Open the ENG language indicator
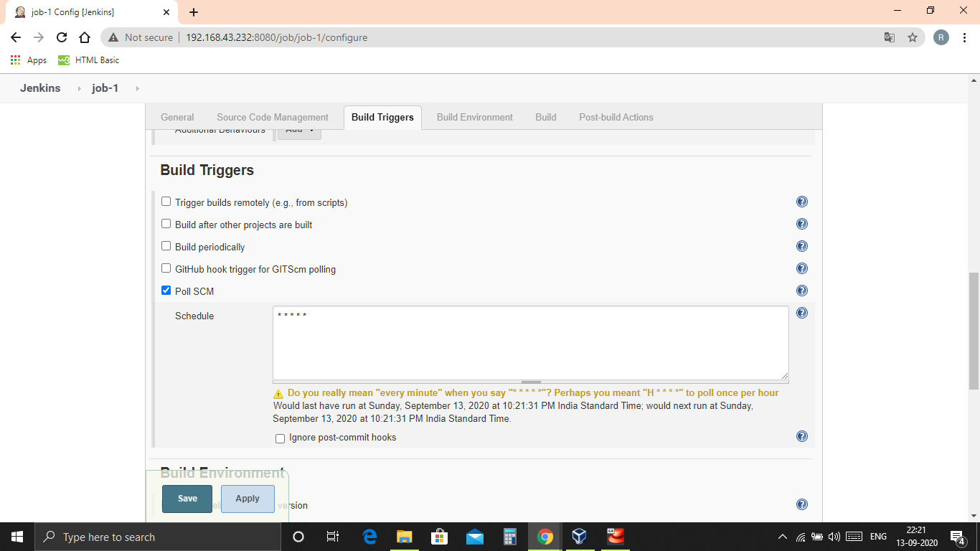 pyautogui.click(x=878, y=537)
